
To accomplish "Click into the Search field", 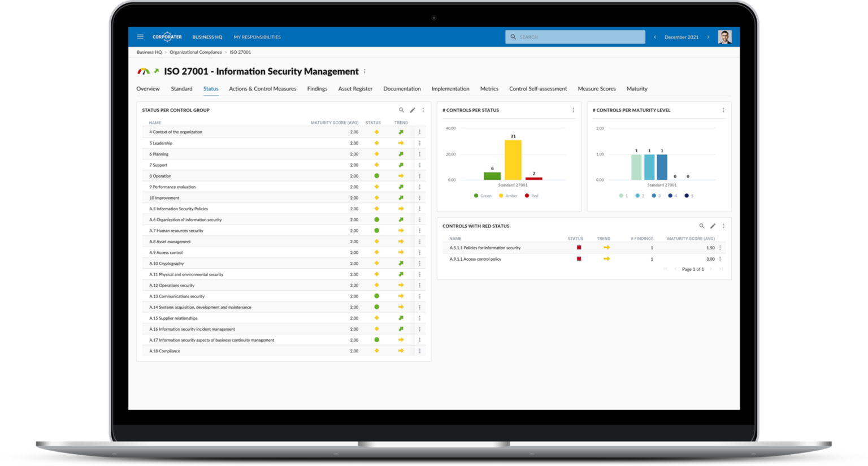I will [x=579, y=37].
